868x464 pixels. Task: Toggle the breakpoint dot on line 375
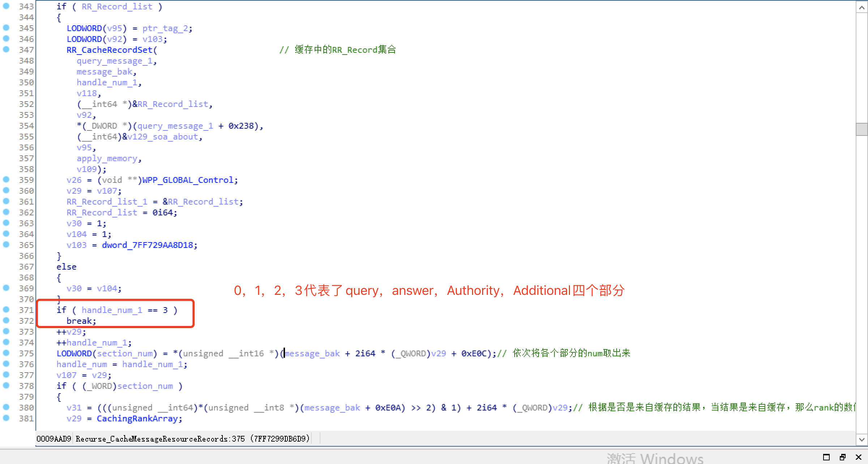(x=6, y=353)
